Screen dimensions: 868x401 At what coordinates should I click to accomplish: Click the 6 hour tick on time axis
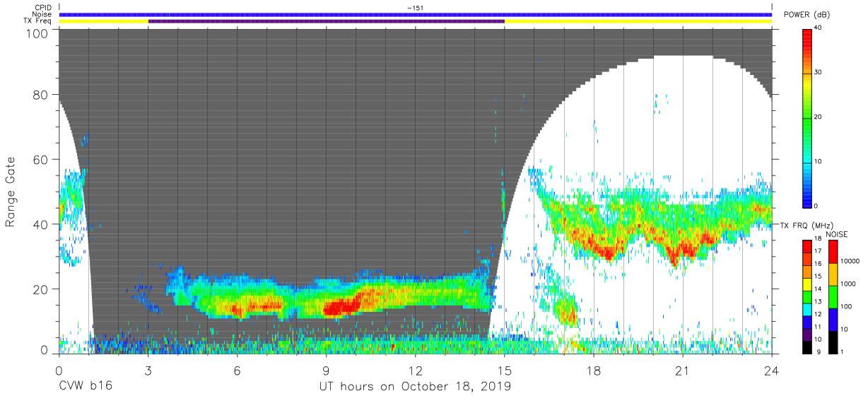tap(237, 371)
